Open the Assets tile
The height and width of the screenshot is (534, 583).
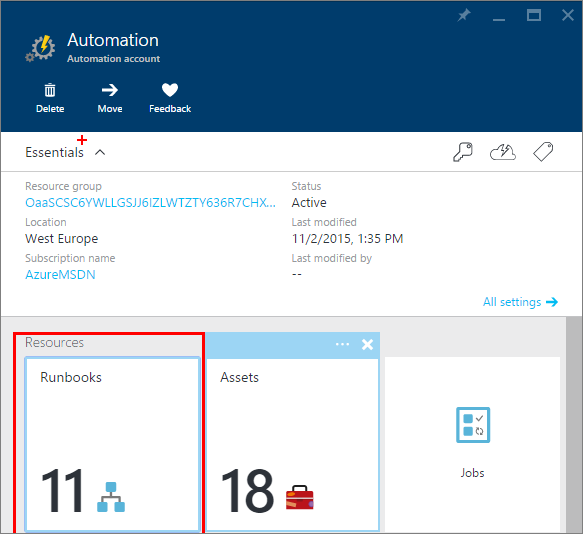(x=292, y=444)
